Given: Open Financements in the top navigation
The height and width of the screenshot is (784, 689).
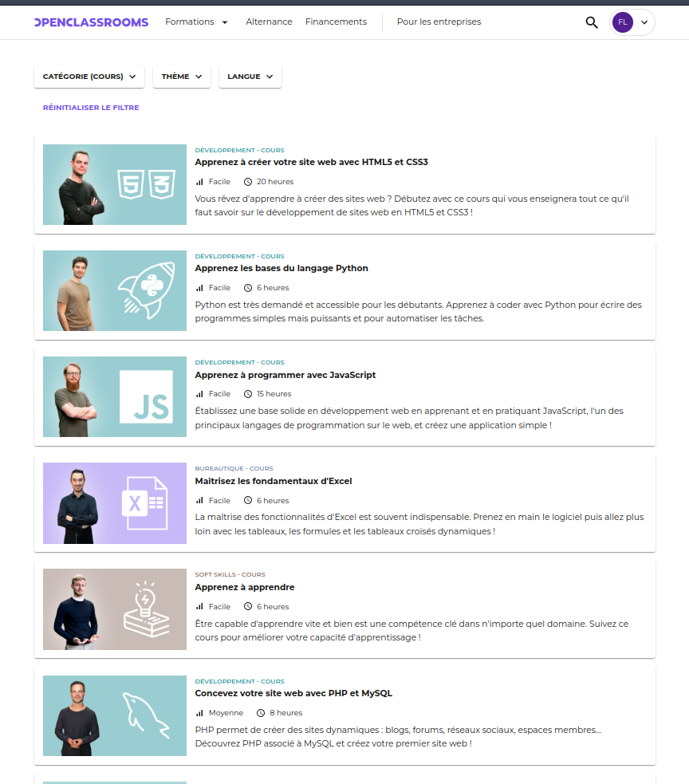Looking at the screenshot, I should tap(336, 22).
